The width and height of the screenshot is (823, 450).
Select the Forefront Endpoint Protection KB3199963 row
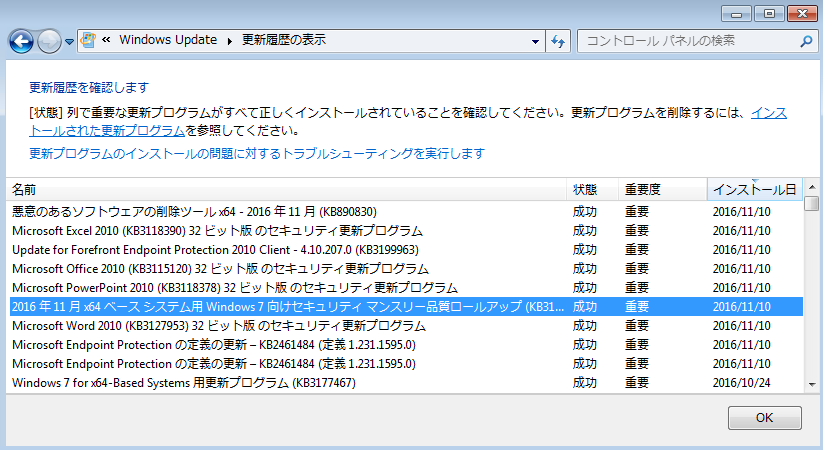pos(406,249)
